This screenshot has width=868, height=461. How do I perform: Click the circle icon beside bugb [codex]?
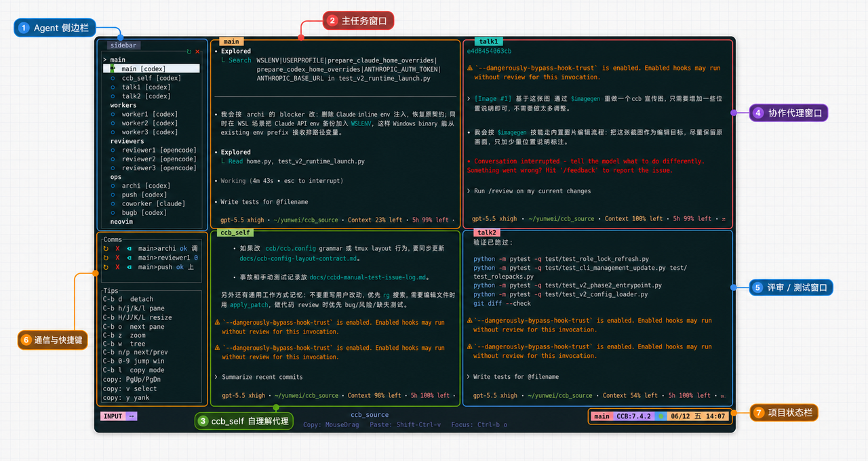(113, 213)
